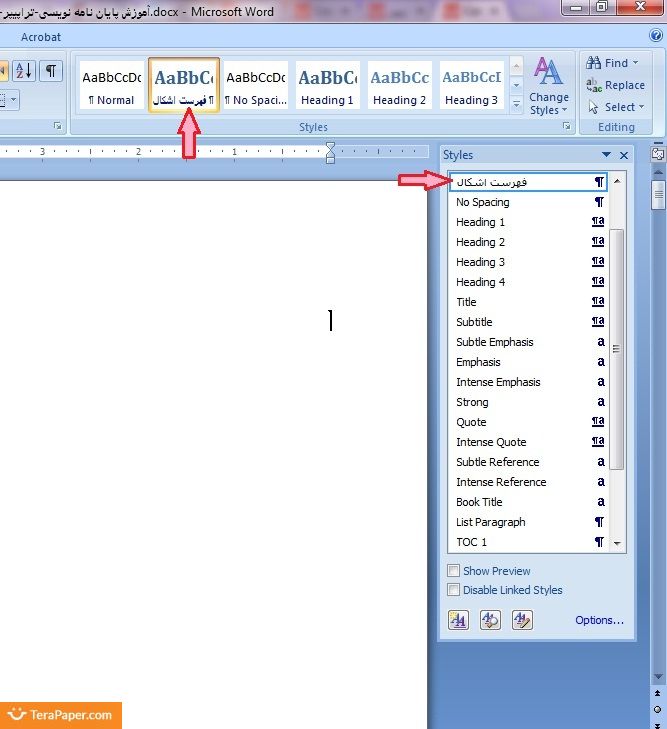Open the Manage Styles icon
This screenshot has height=729, width=667.
tap(521, 620)
